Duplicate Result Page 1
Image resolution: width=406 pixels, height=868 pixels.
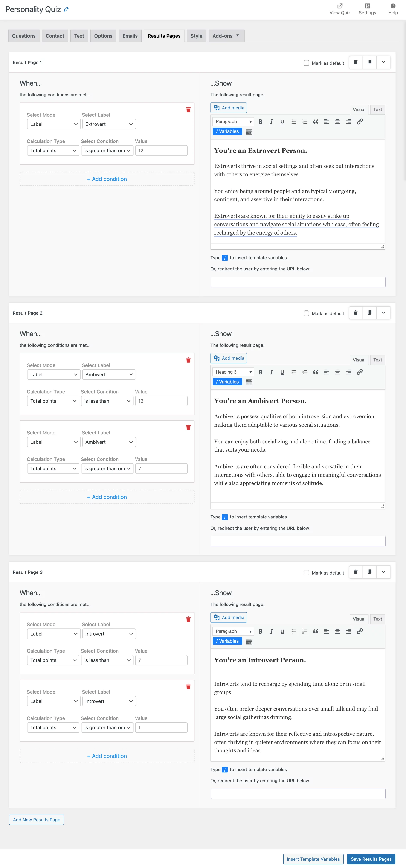pyautogui.click(x=369, y=62)
